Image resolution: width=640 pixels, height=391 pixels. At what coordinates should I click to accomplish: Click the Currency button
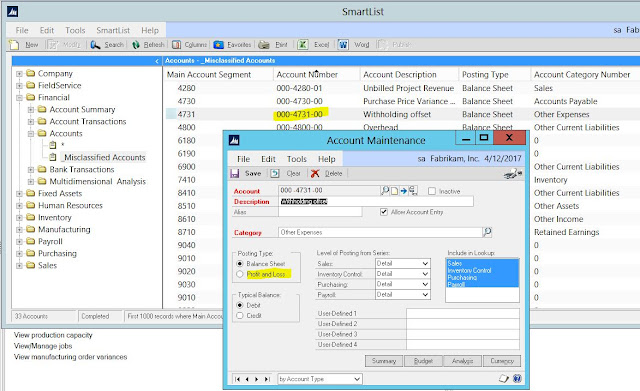coord(502,361)
